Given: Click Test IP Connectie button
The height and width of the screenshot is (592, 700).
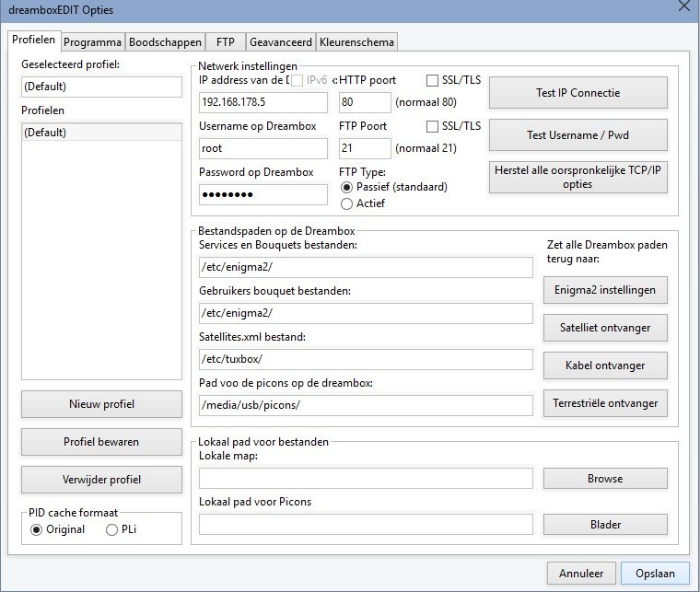Looking at the screenshot, I should pos(578,93).
